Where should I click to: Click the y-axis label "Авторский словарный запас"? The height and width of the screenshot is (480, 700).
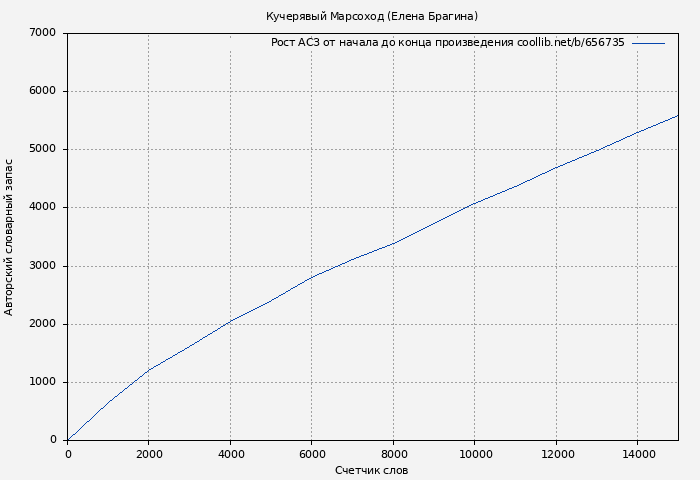tap(10, 237)
